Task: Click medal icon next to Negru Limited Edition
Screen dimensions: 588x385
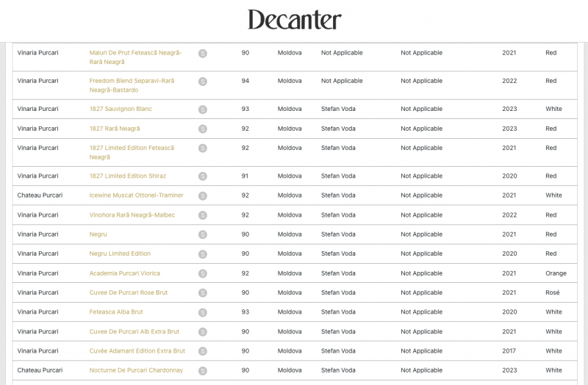Action: coord(203,254)
